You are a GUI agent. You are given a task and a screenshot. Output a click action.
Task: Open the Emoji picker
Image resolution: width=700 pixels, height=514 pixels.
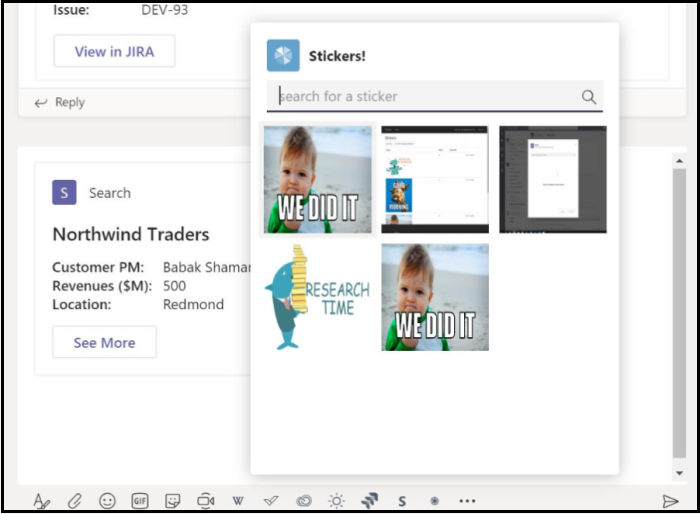(x=107, y=501)
